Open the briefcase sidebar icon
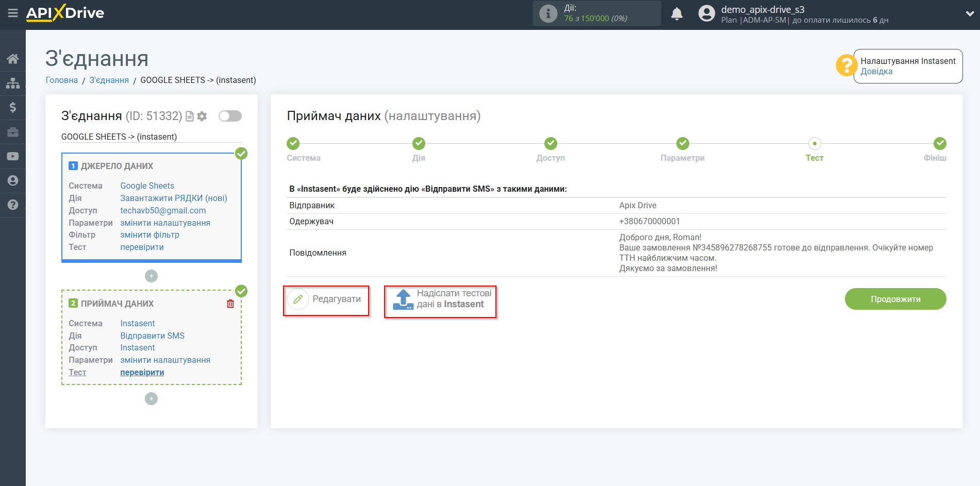 point(13,132)
